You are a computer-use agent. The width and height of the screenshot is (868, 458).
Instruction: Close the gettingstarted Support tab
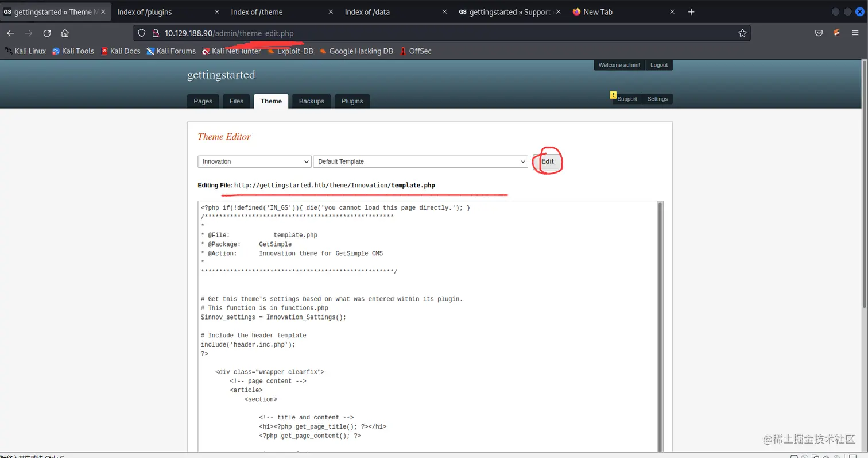[558, 12]
